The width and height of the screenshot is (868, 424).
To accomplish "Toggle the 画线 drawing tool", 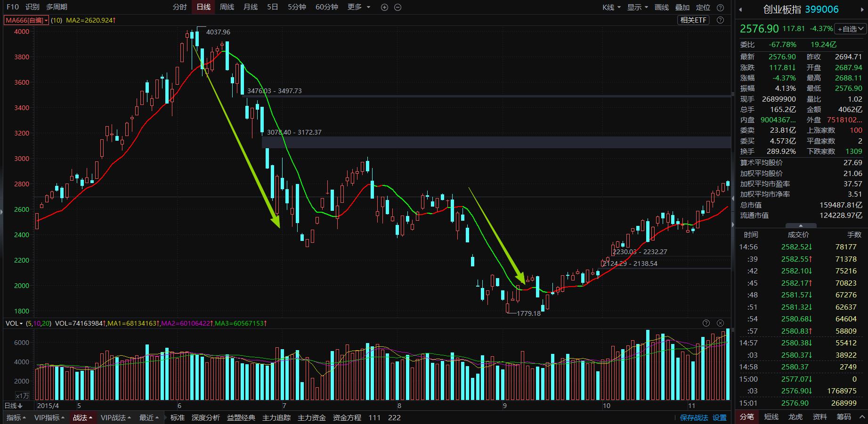I will click(x=662, y=7).
